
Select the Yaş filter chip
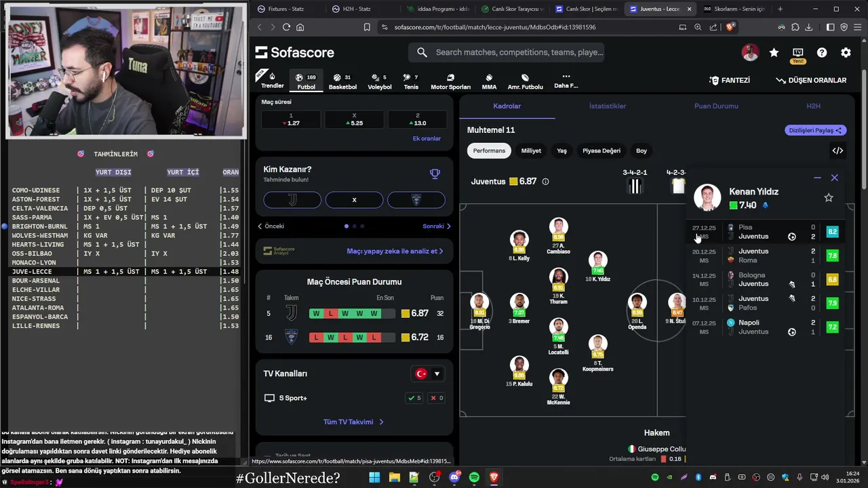coord(561,150)
